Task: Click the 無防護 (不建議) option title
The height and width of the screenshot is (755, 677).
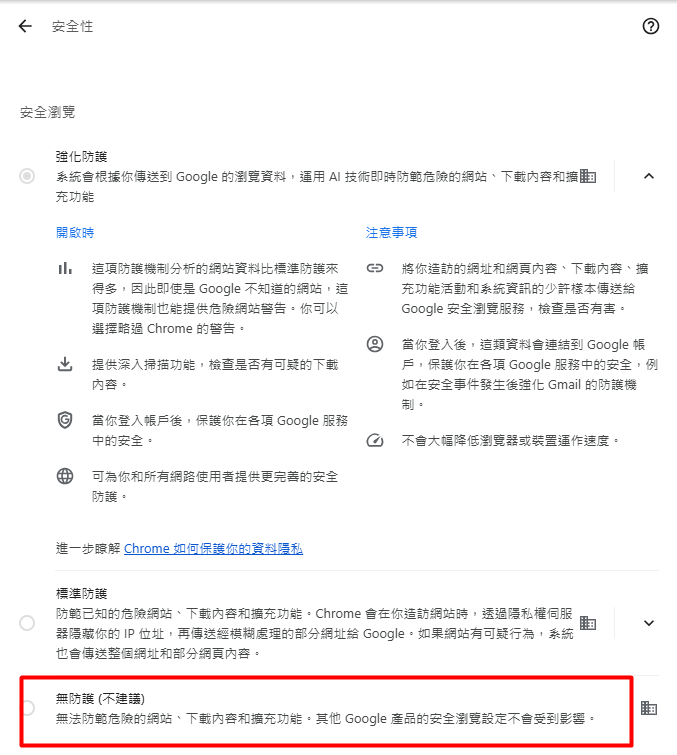Action: [x=100, y=698]
